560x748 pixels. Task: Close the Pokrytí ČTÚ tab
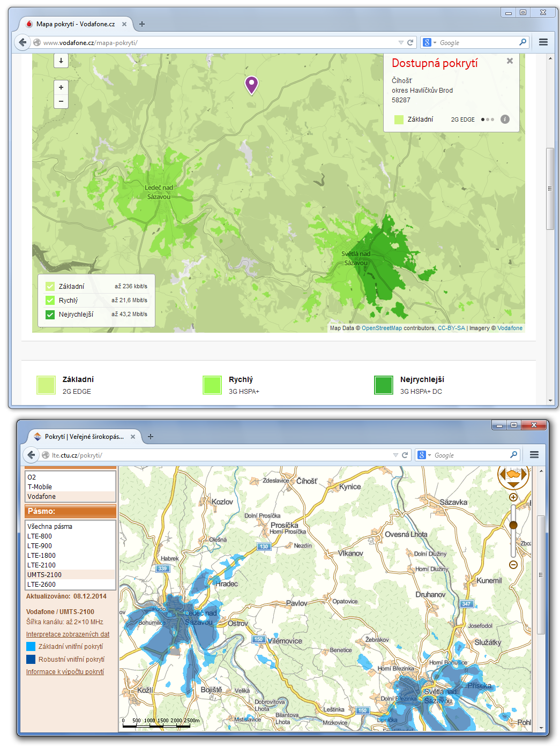coord(133,437)
